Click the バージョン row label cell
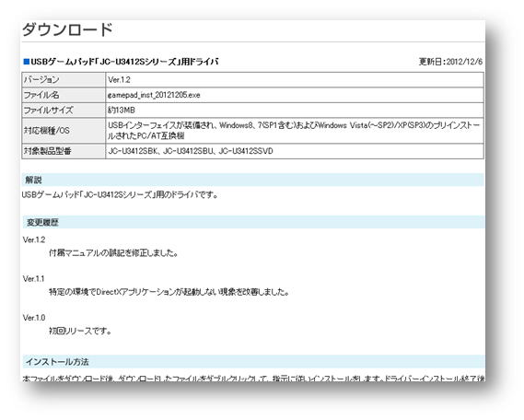 (64, 80)
